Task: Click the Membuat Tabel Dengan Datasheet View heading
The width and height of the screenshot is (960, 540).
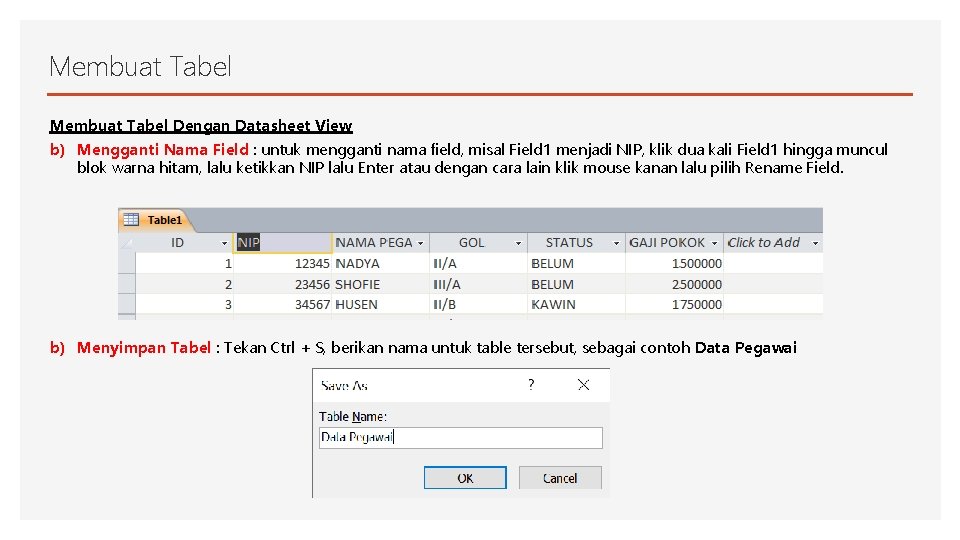Action: point(201,126)
